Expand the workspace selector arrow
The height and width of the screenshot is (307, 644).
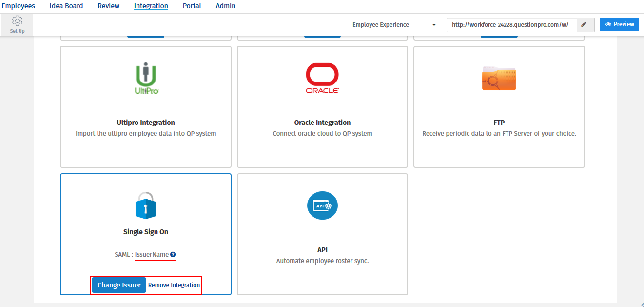[x=433, y=25]
